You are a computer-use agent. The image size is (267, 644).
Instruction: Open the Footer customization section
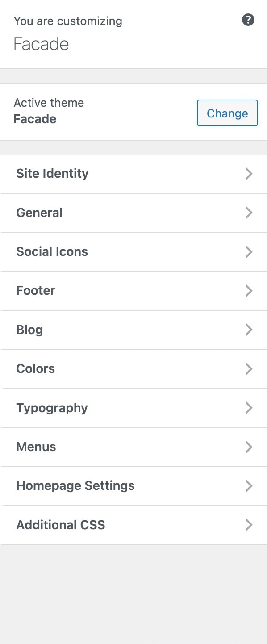(133, 291)
